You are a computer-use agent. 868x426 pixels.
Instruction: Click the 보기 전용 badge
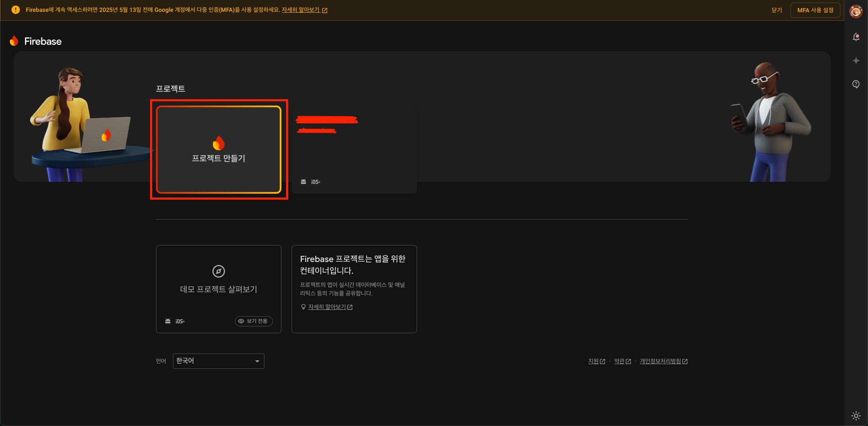coord(253,321)
